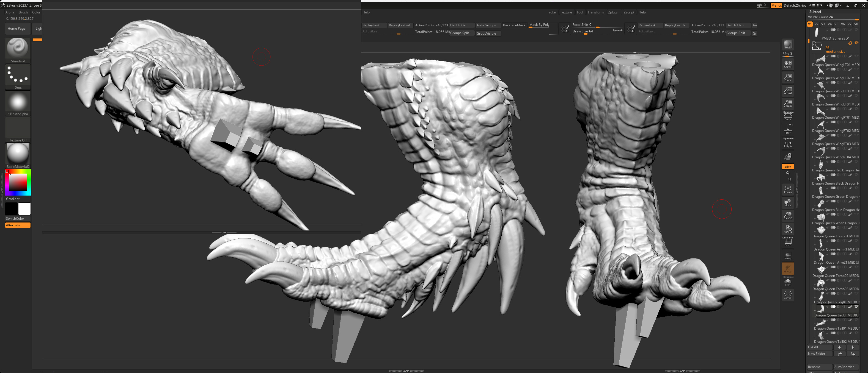Screen dimensions: 868x373
Task: Select the Move gizmo icon
Action: pyautogui.click(x=788, y=203)
